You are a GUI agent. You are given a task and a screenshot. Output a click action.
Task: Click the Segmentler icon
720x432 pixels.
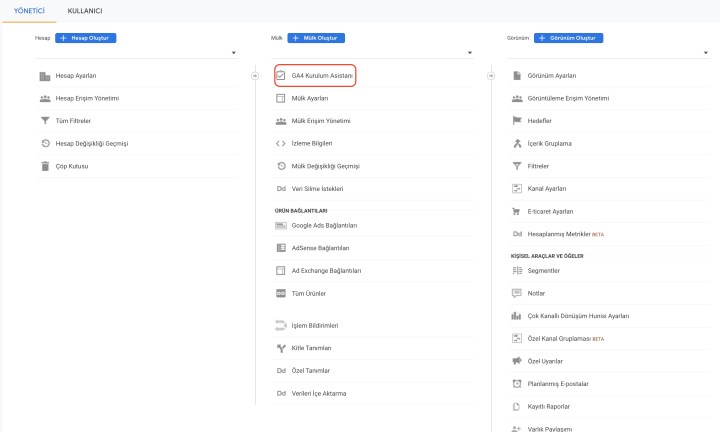pyautogui.click(x=517, y=270)
